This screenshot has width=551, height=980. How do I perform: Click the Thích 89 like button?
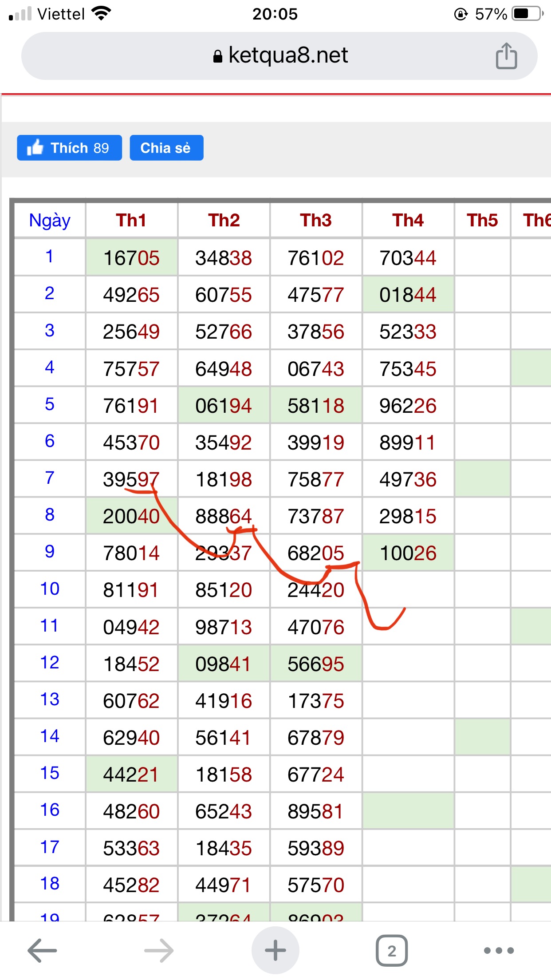69,148
